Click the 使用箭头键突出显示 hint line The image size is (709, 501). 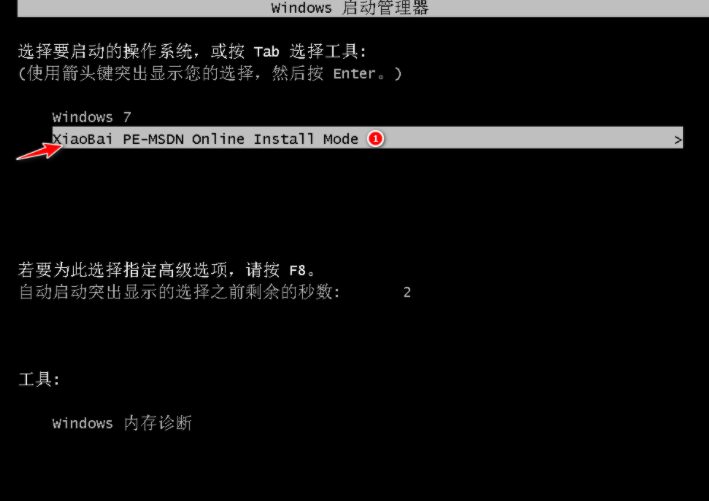(210, 73)
